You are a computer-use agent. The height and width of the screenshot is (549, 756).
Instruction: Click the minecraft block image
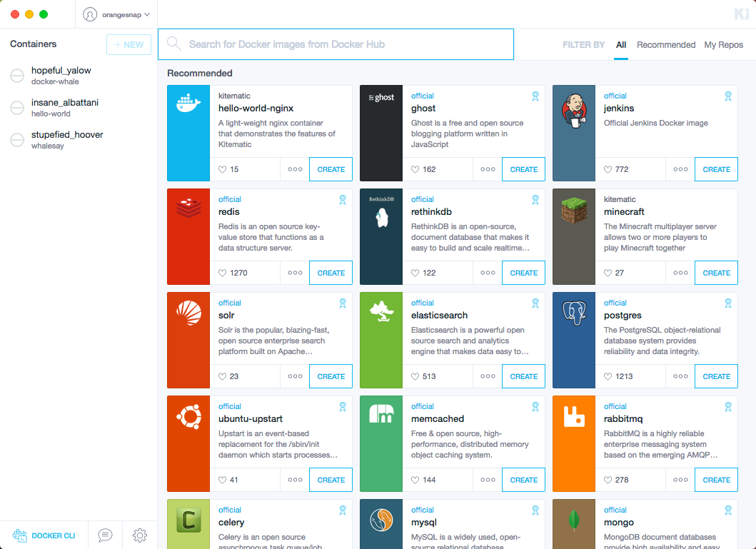pos(573,212)
